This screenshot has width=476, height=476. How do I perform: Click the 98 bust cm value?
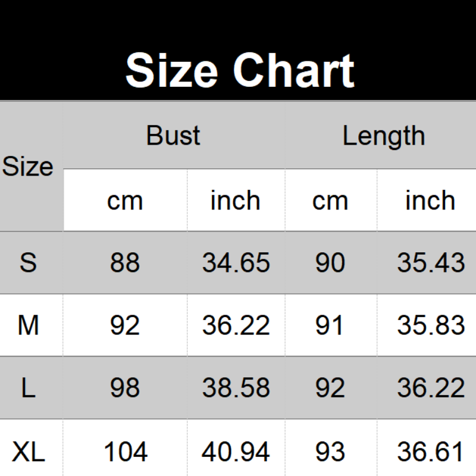click(x=125, y=388)
